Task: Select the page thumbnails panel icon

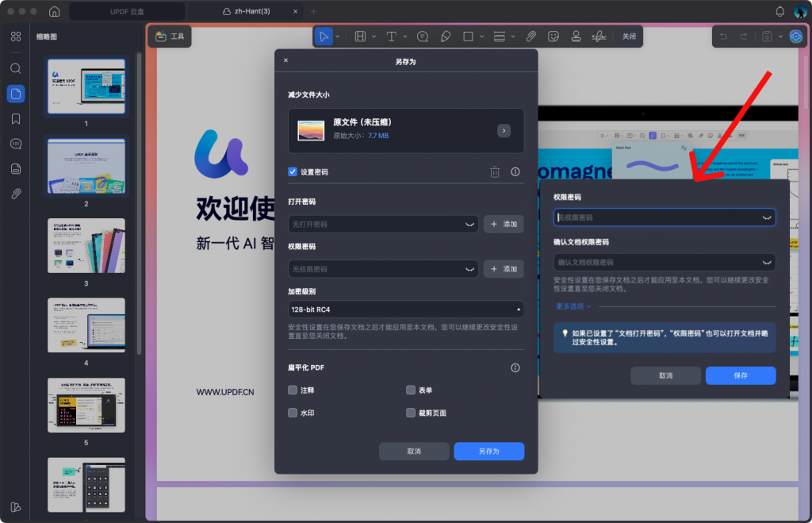Action: click(16, 94)
